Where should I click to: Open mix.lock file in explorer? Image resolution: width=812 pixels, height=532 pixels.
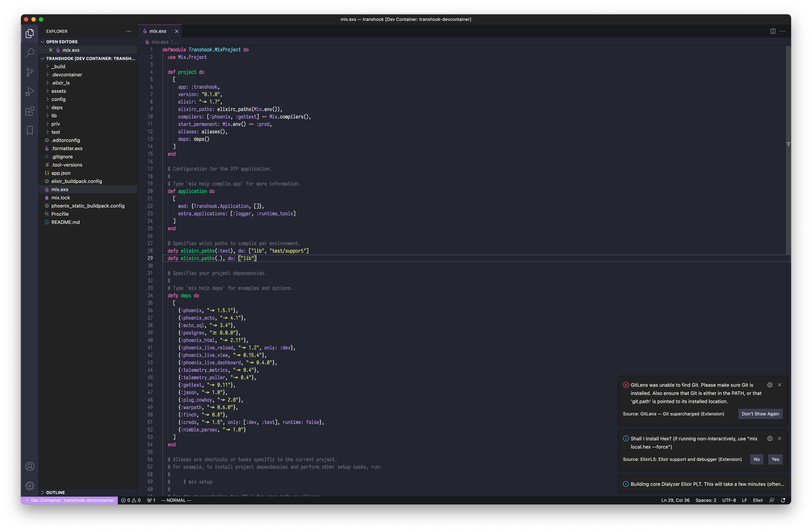pyautogui.click(x=88, y=197)
